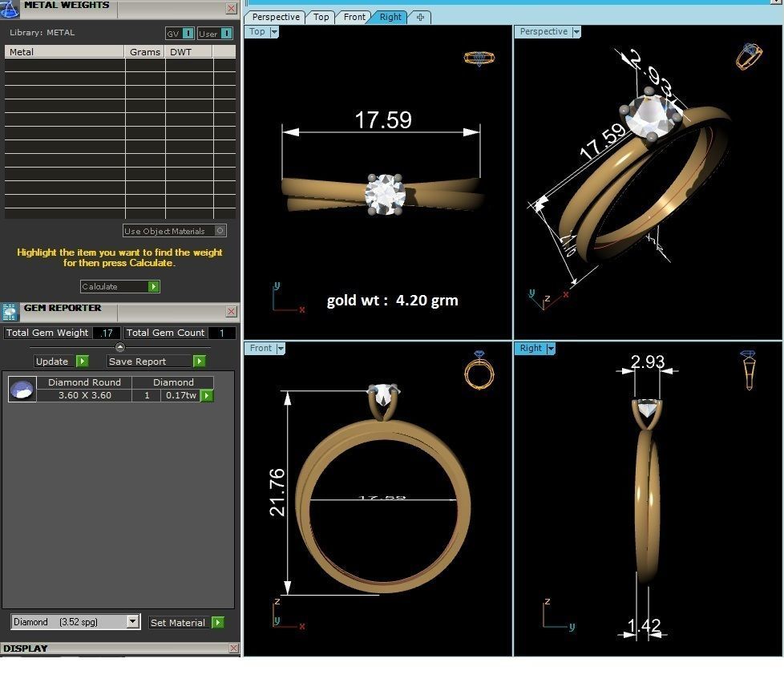
Task: Click the Total Gem Weight value field
Action: 107,333
